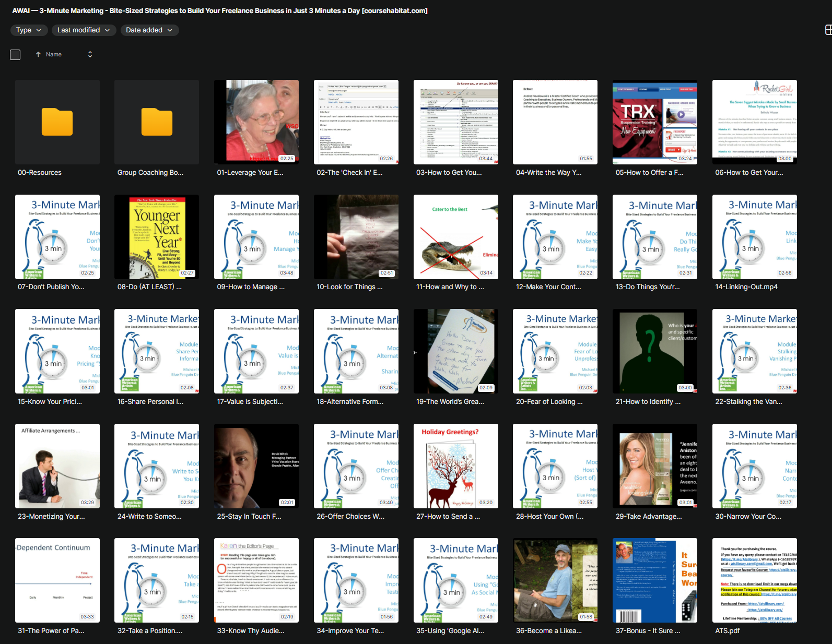Click the layout view icon at top right
This screenshot has width=832, height=644.
tap(828, 30)
